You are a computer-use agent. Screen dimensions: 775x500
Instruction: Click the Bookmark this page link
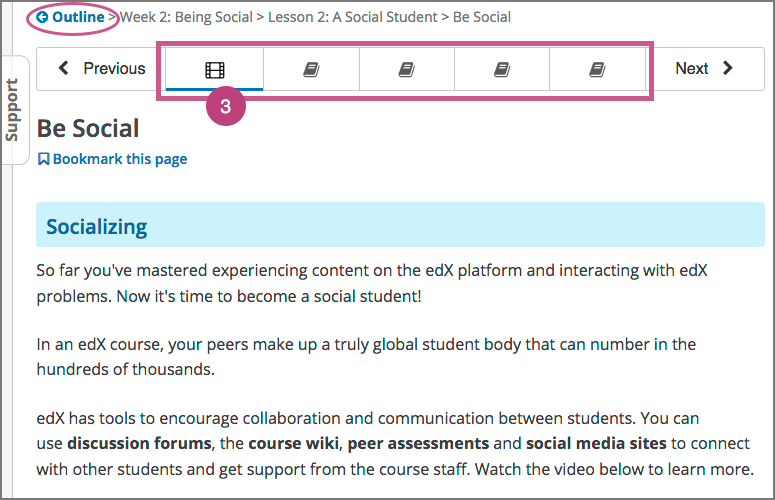pos(120,159)
